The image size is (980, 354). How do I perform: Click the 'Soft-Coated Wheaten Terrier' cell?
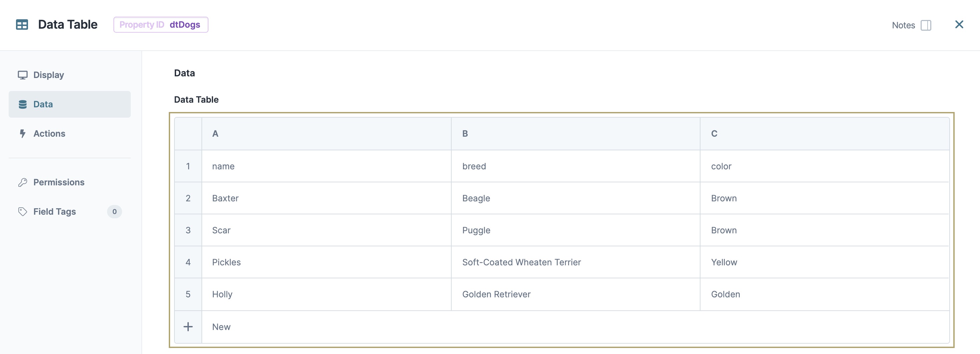click(x=575, y=262)
